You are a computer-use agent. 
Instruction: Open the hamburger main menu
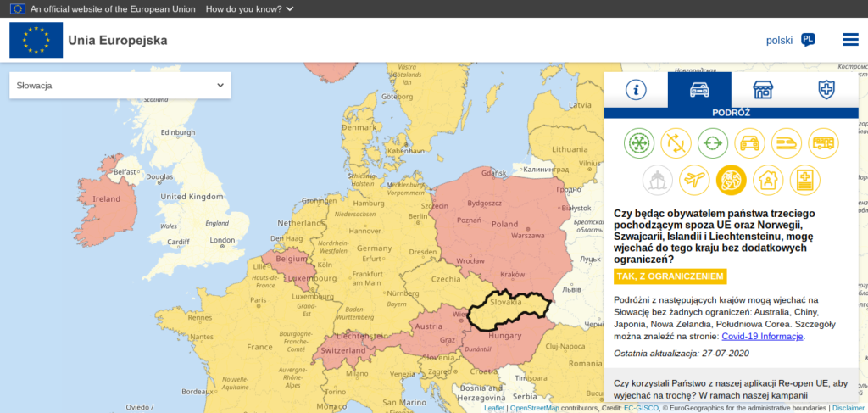point(850,40)
